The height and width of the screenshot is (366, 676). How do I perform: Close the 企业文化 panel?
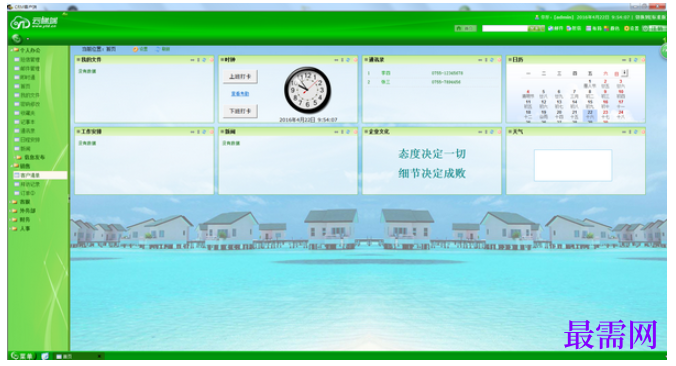click(499, 132)
